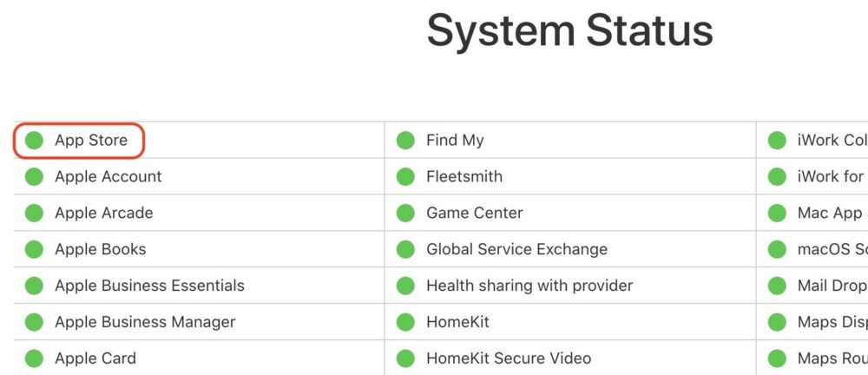Click the green dot beside Mail Drop
Screen dimensions: 868x375
point(777,286)
